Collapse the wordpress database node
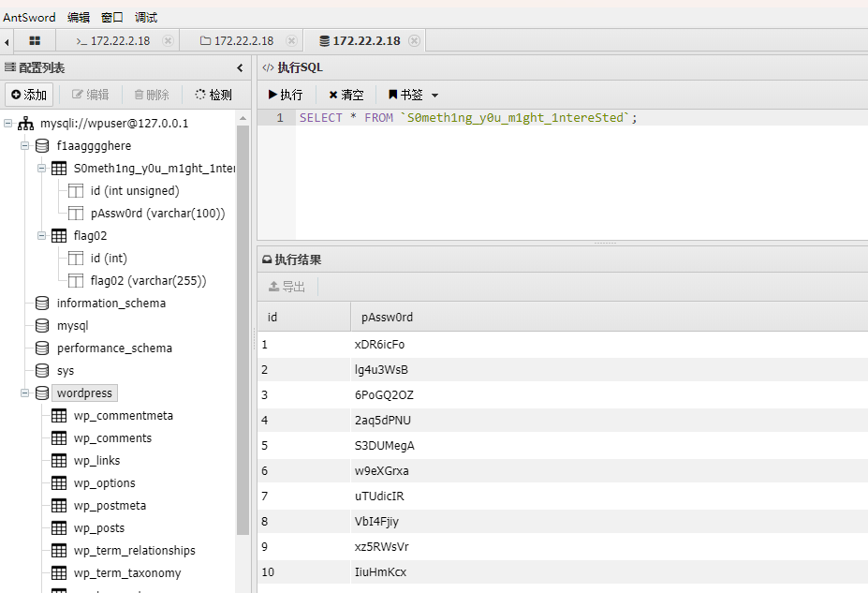The image size is (868, 593). click(25, 393)
